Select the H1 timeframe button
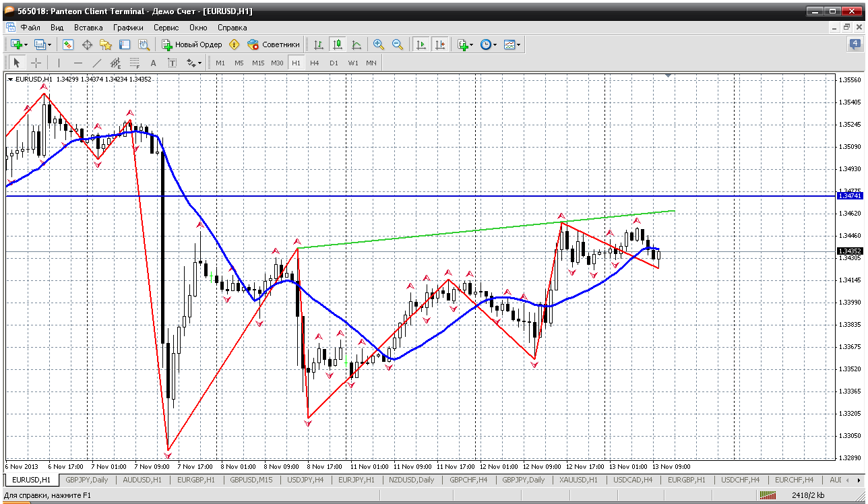The height and width of the screenshot is (504, 868). pos(296,63)
